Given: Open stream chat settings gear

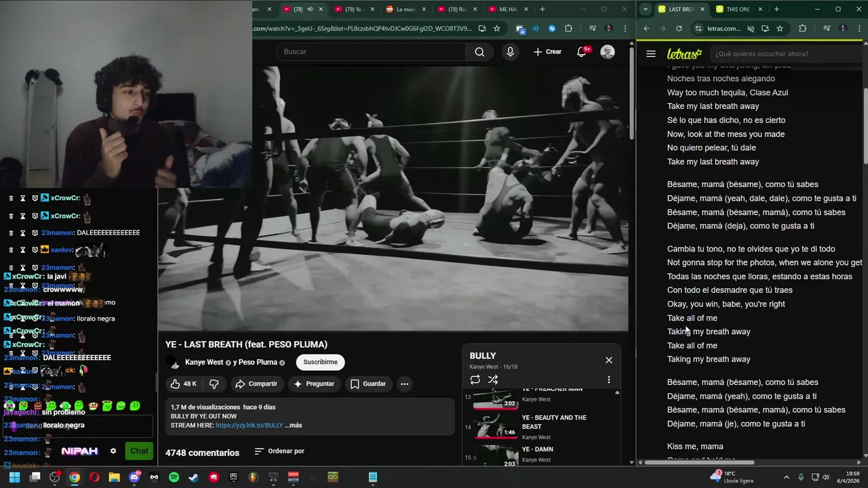Looking at the screenshot, I should [113, 451].
